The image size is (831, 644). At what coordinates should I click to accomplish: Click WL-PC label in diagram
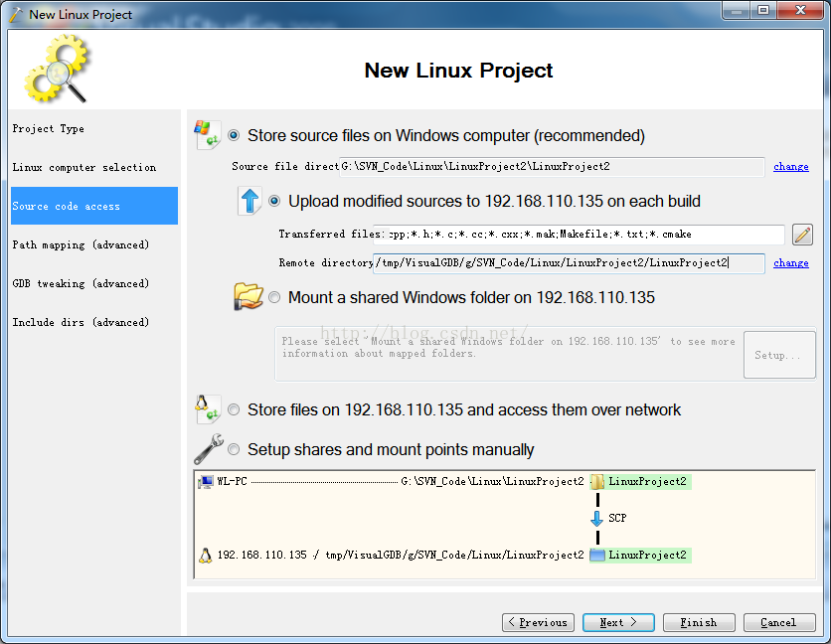[233, 481]
